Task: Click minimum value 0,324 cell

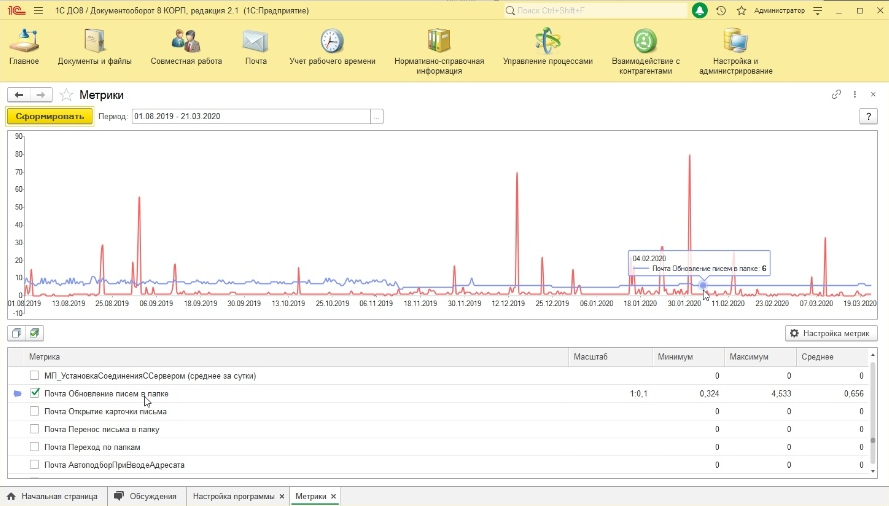Action: point(688,393)
